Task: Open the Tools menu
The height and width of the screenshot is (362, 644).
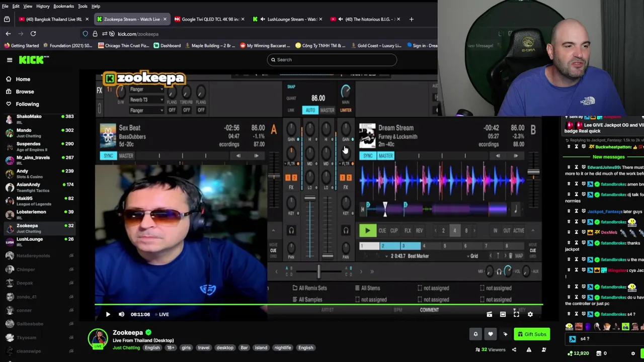Action: 83,6
